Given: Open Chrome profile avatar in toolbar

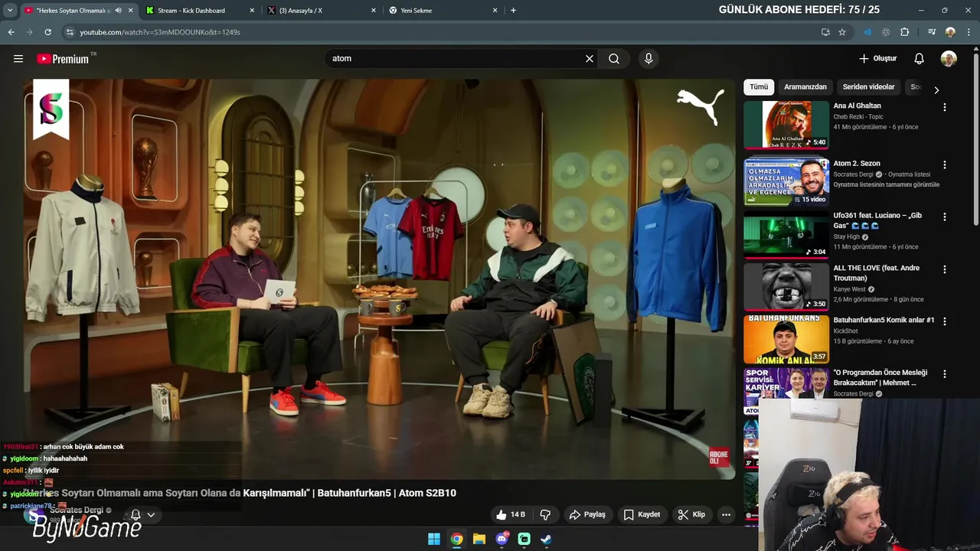Looking at the screenshot, I should (x=950, y=32).
